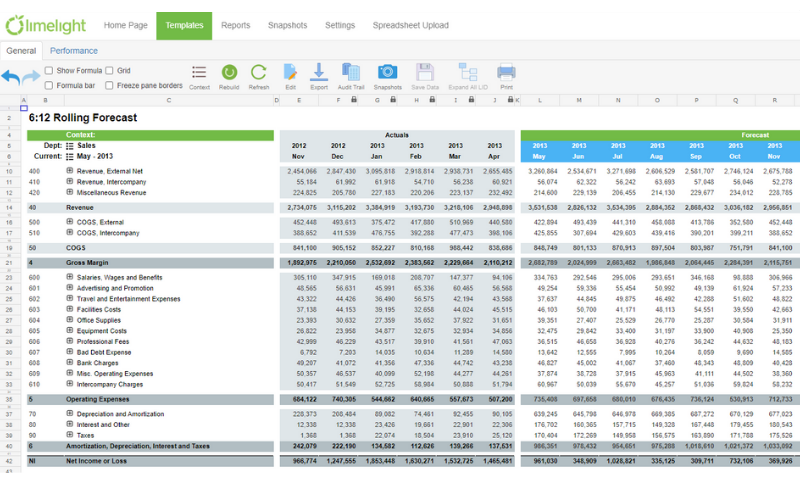This screenshot has width=800, height=481.
Task: Click the green Rebuild icon
Action: (229, 72)
